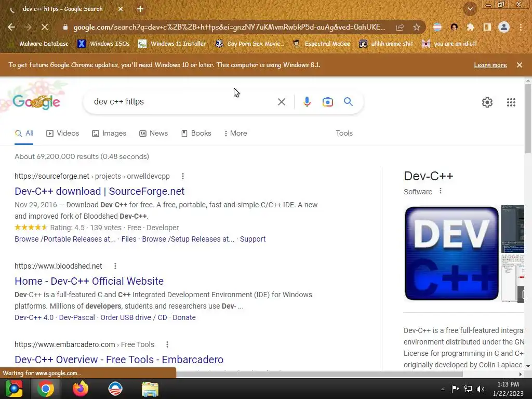532x399 pixels.
Task: Expand the More search categories menu
Action: coord(236,134)
